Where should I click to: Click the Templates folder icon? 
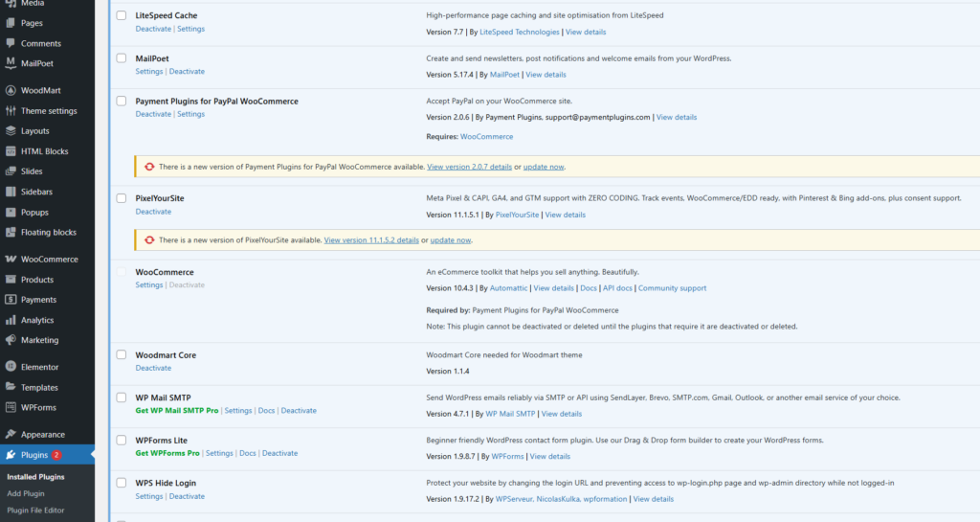(11, 387)
